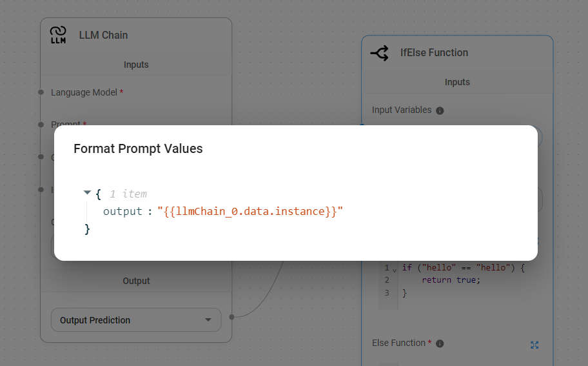Screen dimensions: 588x366
Task: Click the Inputs header in LLM Chain
Action: point(136,65)
